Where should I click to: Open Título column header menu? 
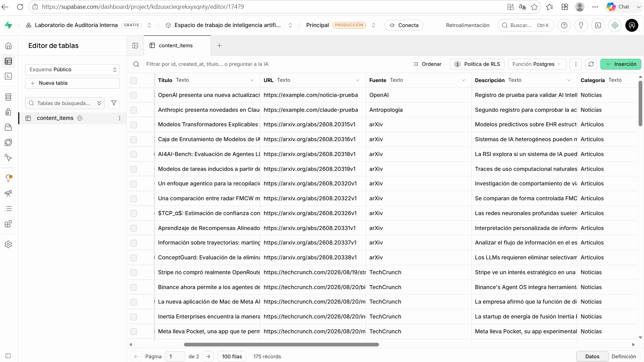coord(252,80)
